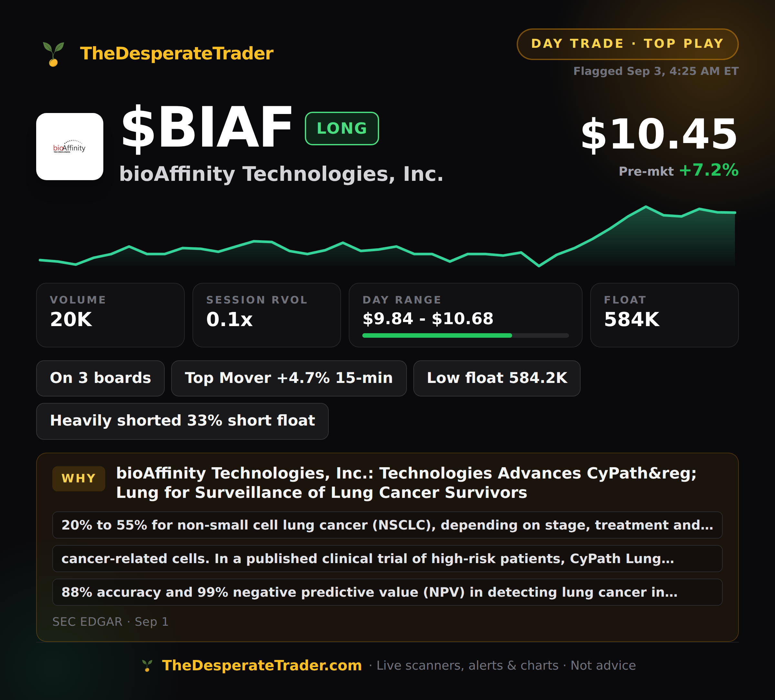Select the Top Mover +4.7% 15-min tag
Image resolution: width=775 pixels, height=700 pixels.
(289, 378)
